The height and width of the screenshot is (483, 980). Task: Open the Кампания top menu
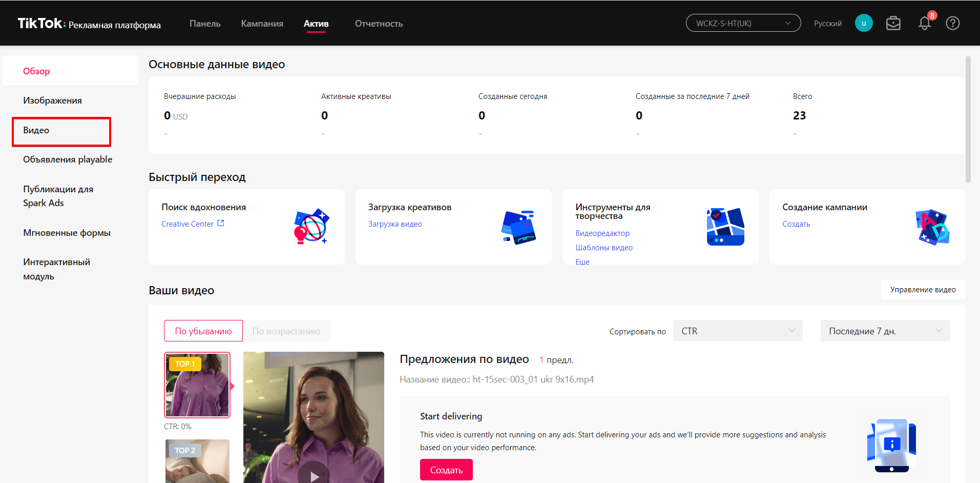(262, 24)
